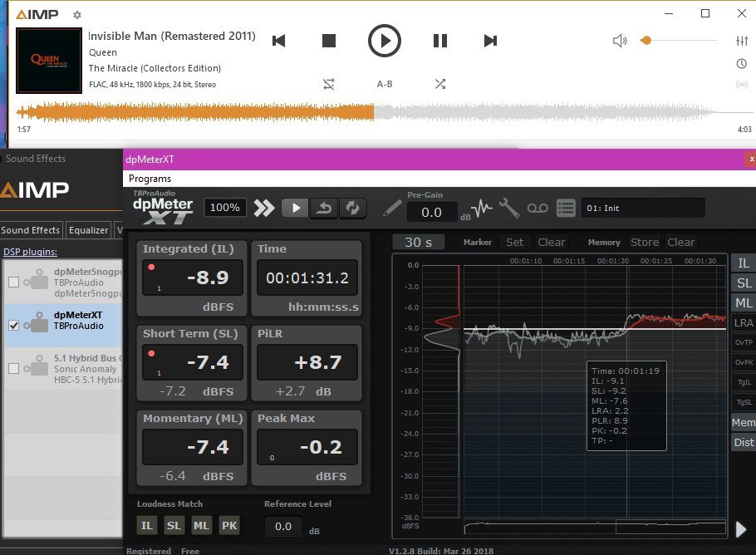Toggle the TgSL graph button
The image size is (756, 555).
(x=744, y=402)
